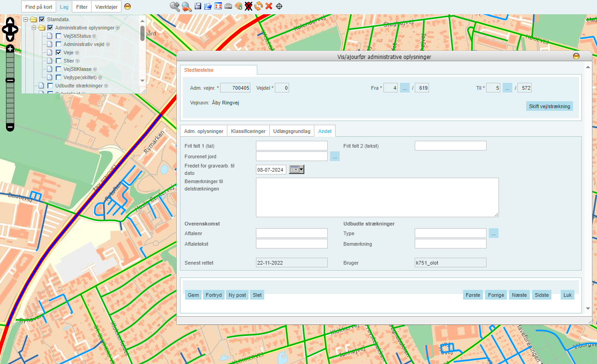Open options arrow next to Administrative oplysninger

[118, 28]
